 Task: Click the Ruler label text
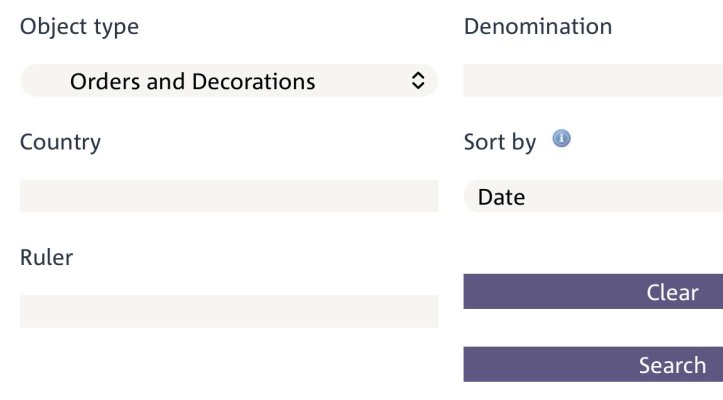(x=46, y=257)
